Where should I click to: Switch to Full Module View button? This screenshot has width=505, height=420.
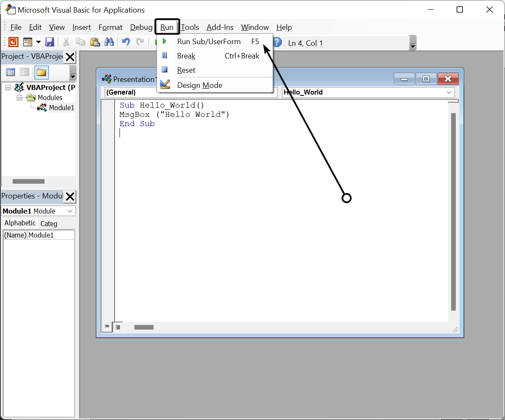[x=118, y=327]
